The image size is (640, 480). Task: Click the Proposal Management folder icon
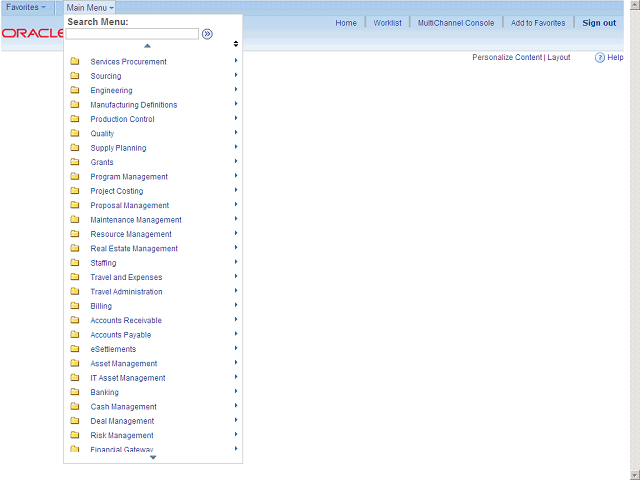[75, 205]
